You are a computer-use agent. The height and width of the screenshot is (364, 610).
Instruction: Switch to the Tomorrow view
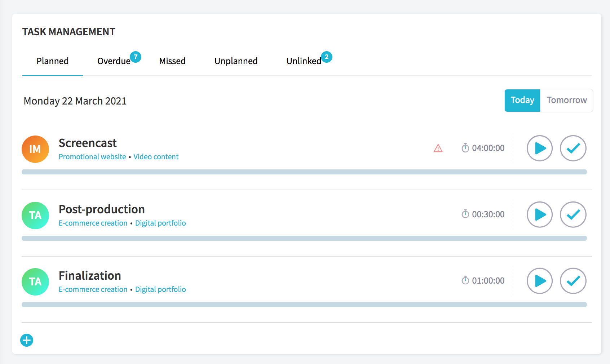click(x=567, y=100)
